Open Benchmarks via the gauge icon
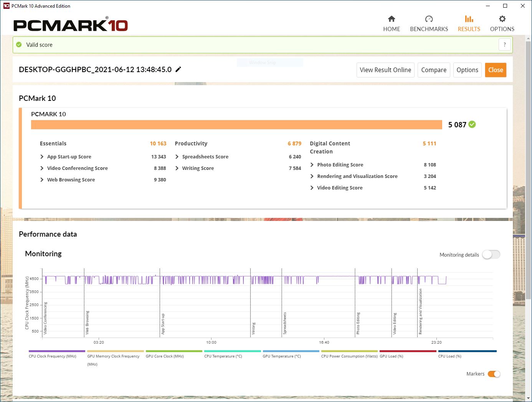Image resolution: width=532 pixels, height=402 pixels. (x=429, y=19)
